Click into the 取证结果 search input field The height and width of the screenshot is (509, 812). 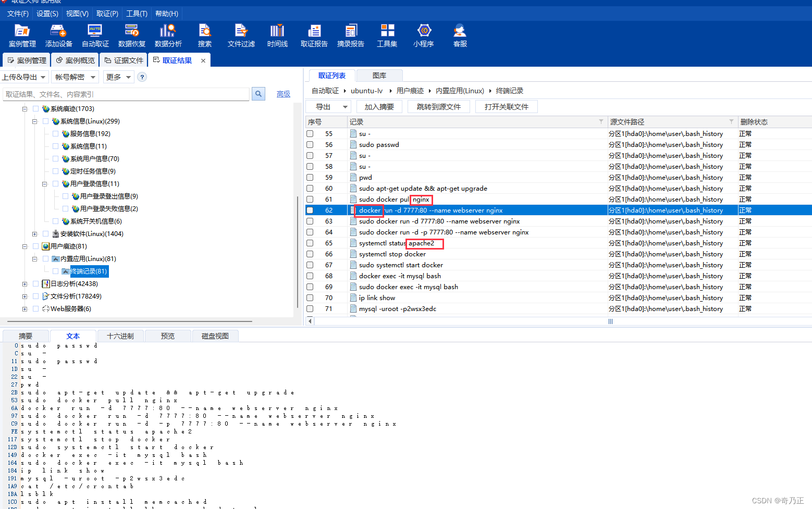(x=126, y=94)
